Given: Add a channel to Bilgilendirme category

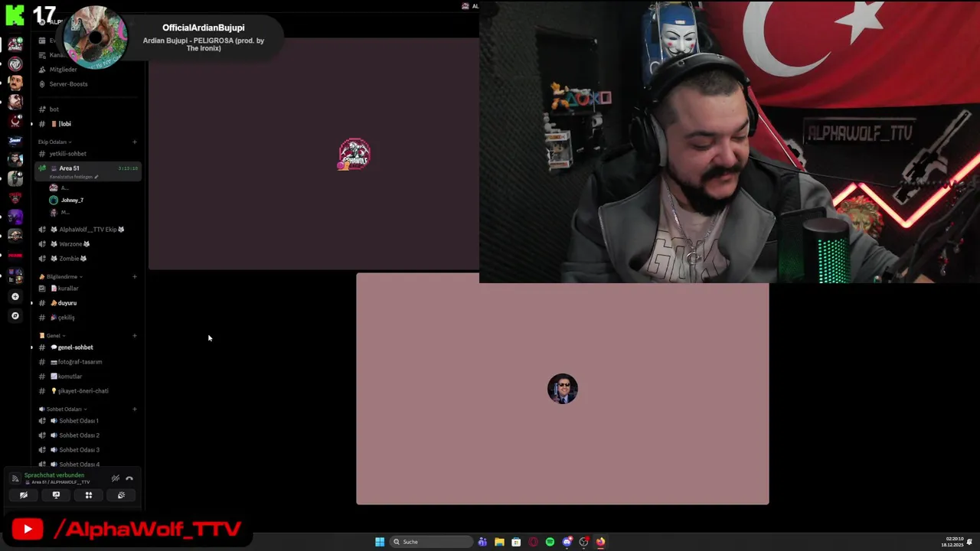Looking at the screenshot, I should coord(134,276).
